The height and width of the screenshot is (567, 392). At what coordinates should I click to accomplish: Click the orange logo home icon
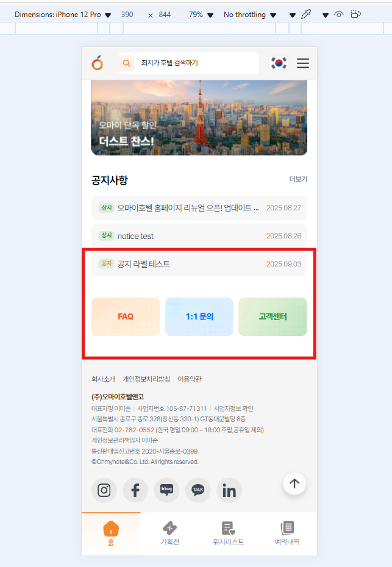pos(98,63)
